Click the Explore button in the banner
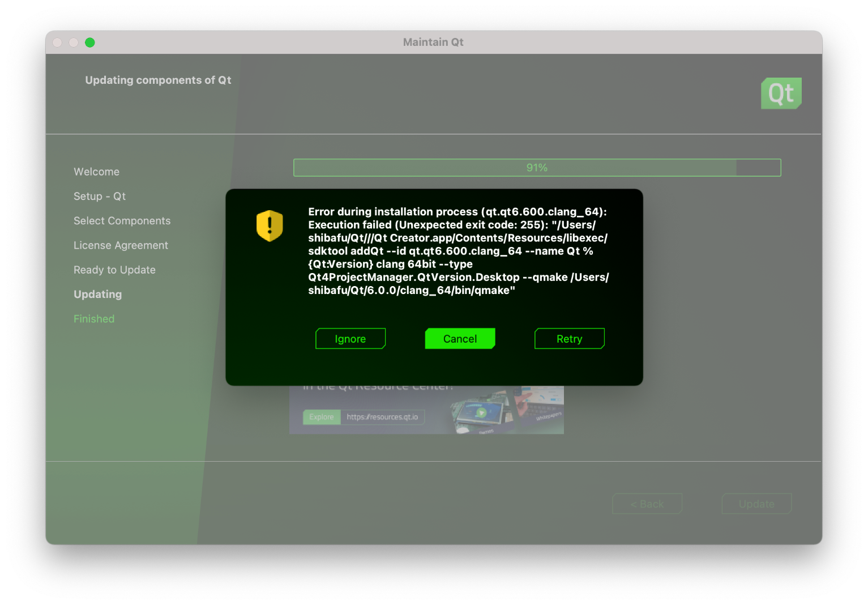Viewport: 868px width, 605px height. 322,417
